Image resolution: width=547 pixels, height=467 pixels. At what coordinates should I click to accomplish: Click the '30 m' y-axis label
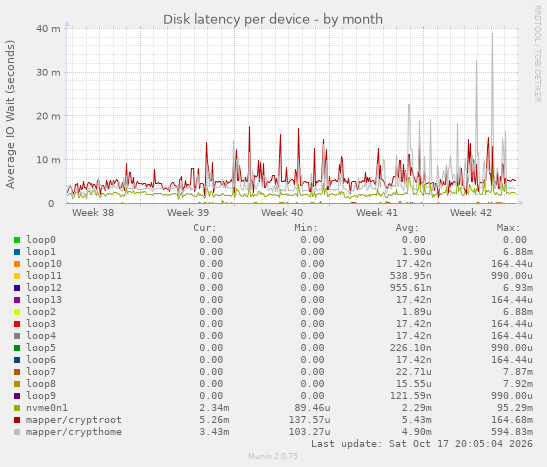point(48,73)
